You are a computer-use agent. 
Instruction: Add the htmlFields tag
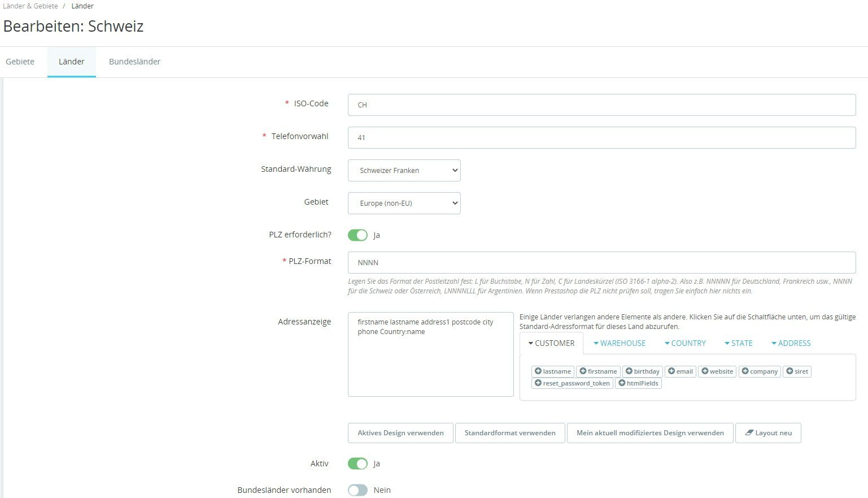pos(638,383)
